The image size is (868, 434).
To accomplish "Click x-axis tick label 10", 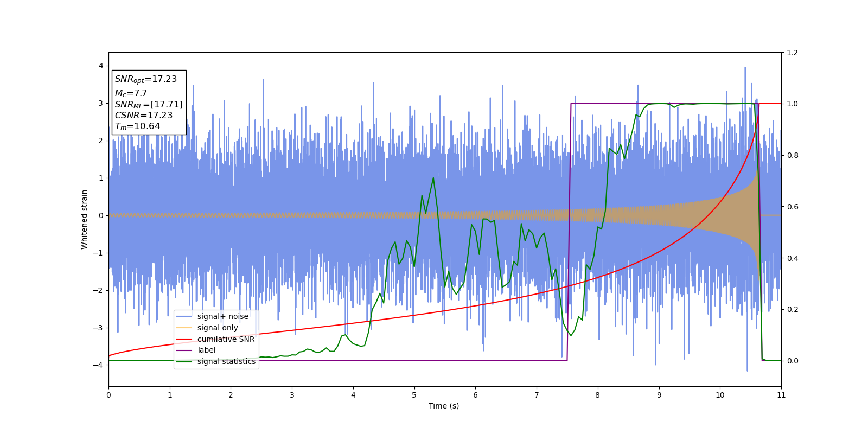I will [720, 395].
